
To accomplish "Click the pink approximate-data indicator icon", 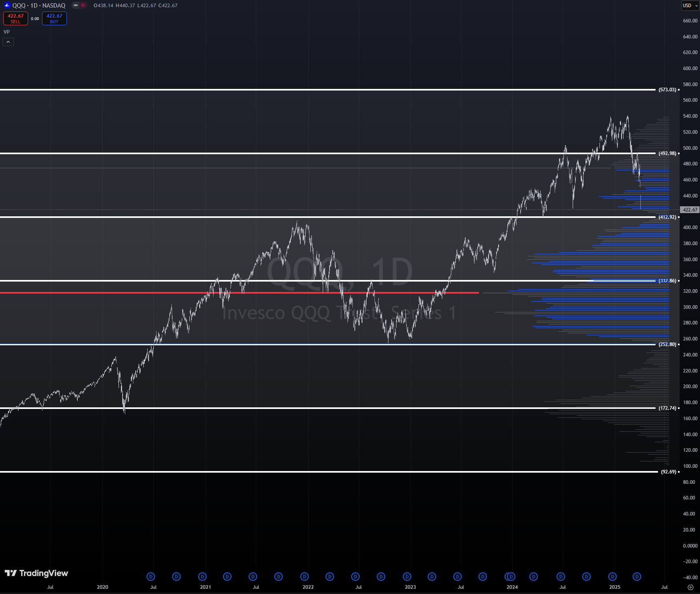I will coord(83,5).
